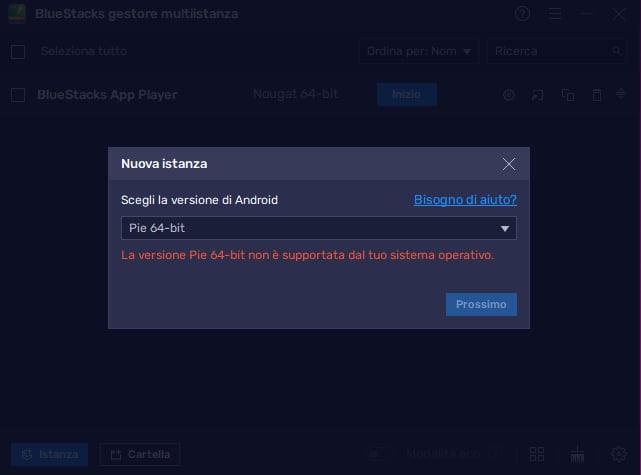Open the help question mark icon
The image size is (641, 475).
click(x=522, y=14)
